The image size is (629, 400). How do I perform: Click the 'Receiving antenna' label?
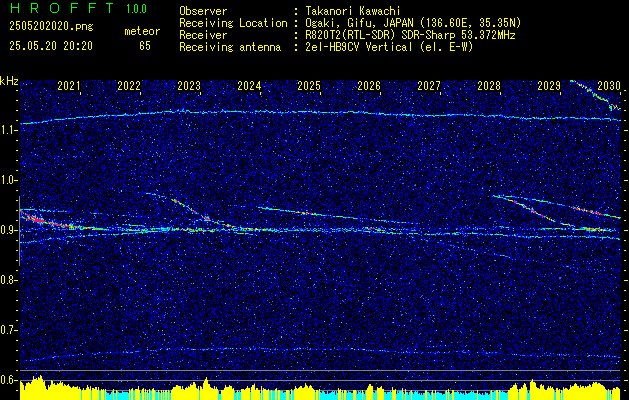point(230,47)
